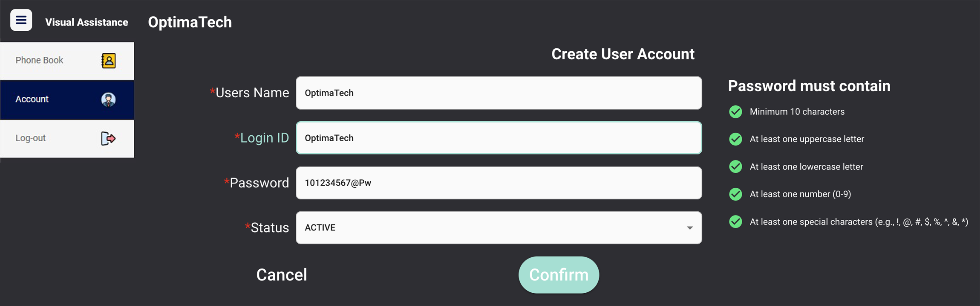Cancel user account creation
The image size is (980, 306).
282,275
